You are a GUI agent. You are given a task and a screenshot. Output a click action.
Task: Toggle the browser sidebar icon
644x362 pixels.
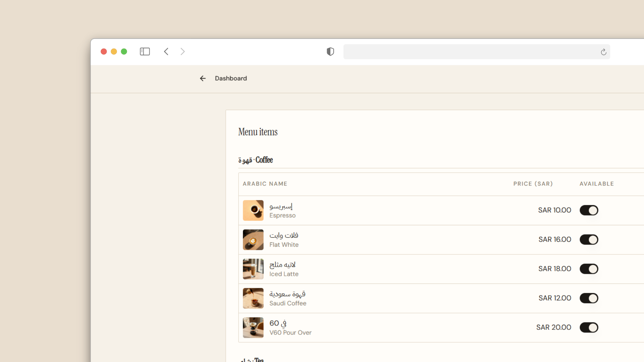tap(145, 52)
